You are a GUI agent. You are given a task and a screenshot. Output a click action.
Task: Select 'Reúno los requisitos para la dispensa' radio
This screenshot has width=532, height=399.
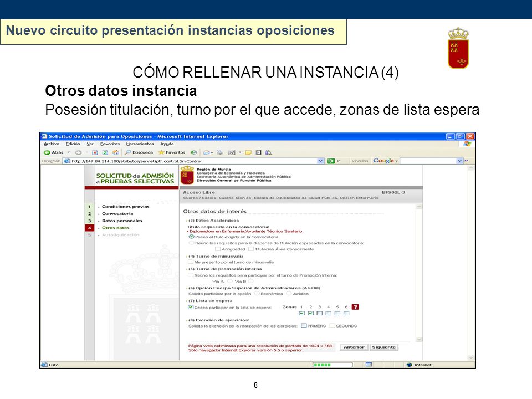(191, 243)
